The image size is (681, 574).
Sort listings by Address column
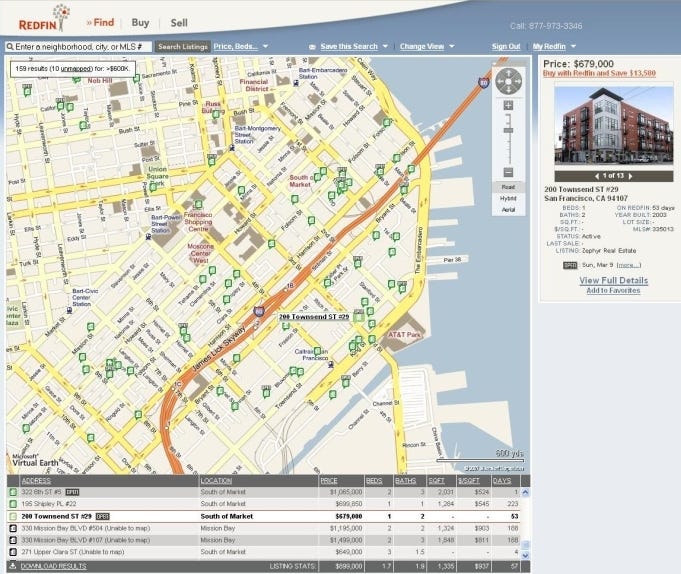point(36,481)
